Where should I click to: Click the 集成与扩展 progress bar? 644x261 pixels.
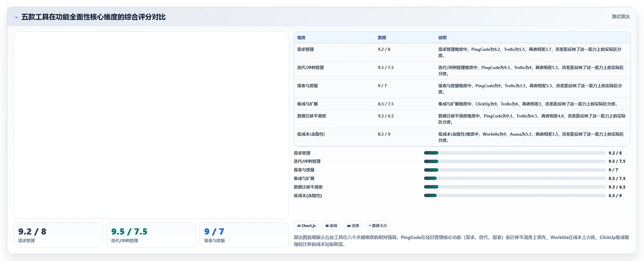coord(515,178)
